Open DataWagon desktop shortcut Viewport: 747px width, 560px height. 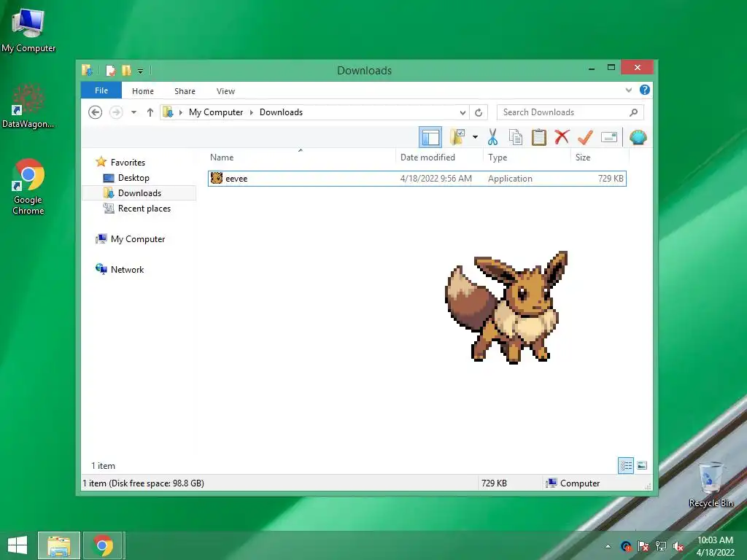(28, 106)
